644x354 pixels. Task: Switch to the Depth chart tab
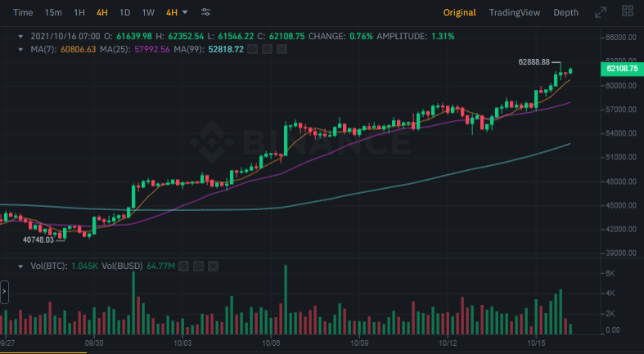[x=565, y=12]
